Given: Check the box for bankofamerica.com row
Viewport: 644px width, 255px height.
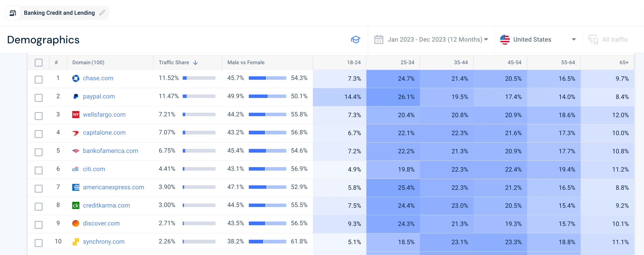Looking at the screenshot, I should (x=38, y=152).
